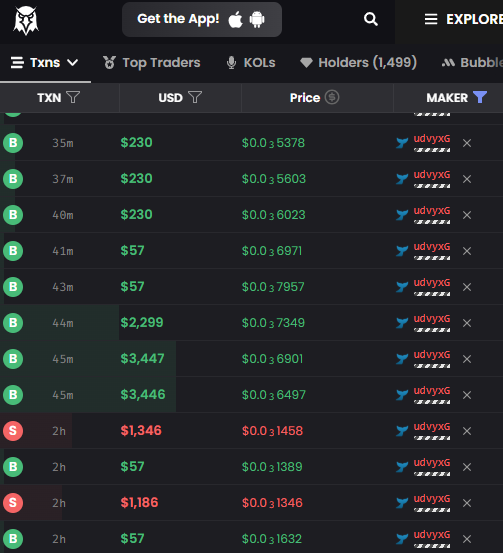The height and width of the screenshot is (553, 503).
Task: Click the $1,186 sell amount
Action: coord(139,502)
